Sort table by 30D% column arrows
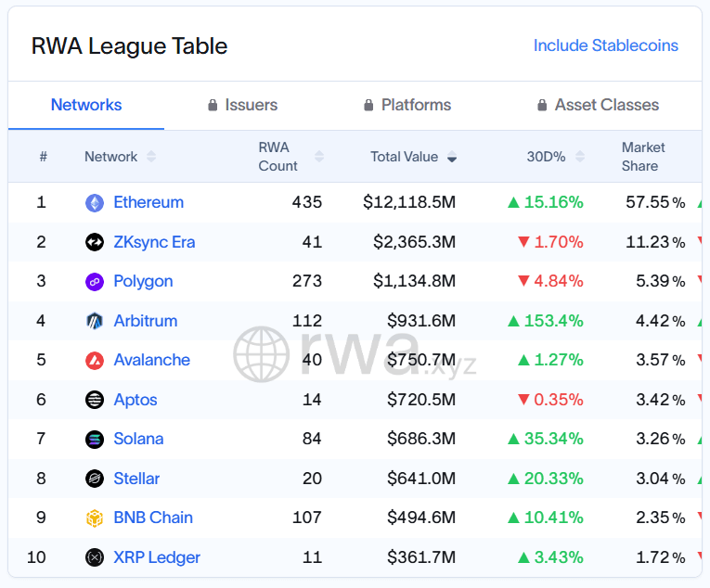The width and height of the screenshot is (710, 588). [581, 157]
